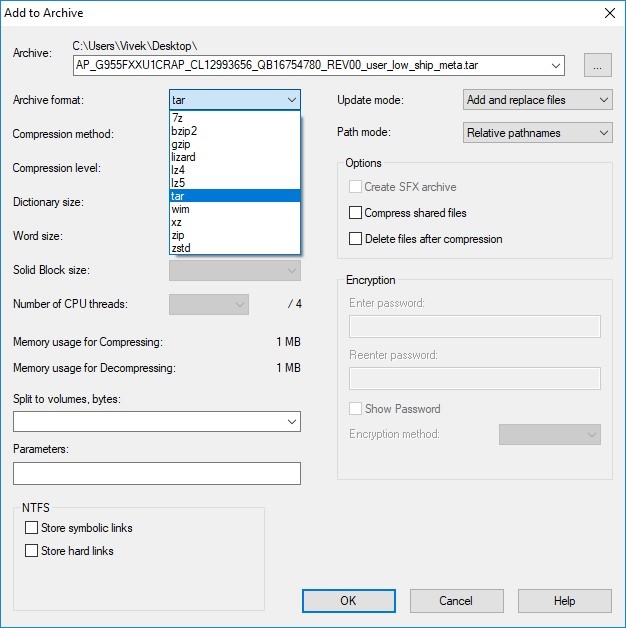Select lizard archive format
Screen dimensions: 626x628
pyautogui.click(x=235, y=157)
